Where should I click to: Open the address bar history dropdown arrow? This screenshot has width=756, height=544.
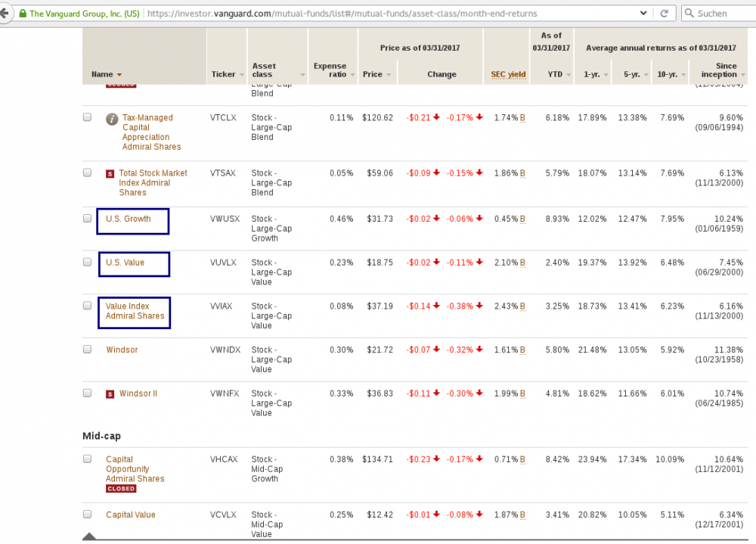click(x=644, y=13)
